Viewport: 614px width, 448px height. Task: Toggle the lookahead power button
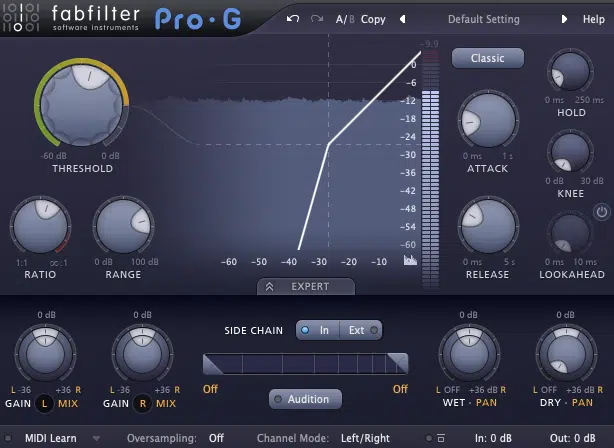(601, 212)
